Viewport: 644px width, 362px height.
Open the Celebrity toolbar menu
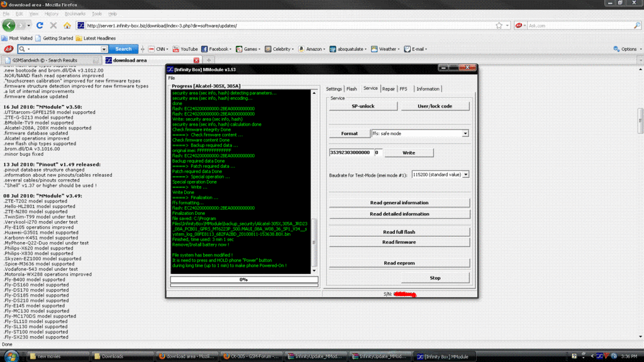[279, 49]
